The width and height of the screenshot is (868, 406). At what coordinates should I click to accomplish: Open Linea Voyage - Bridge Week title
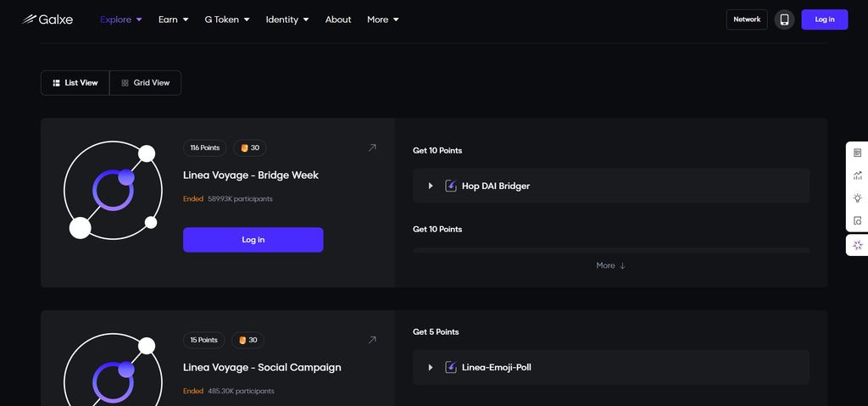(x=251, y=175)
